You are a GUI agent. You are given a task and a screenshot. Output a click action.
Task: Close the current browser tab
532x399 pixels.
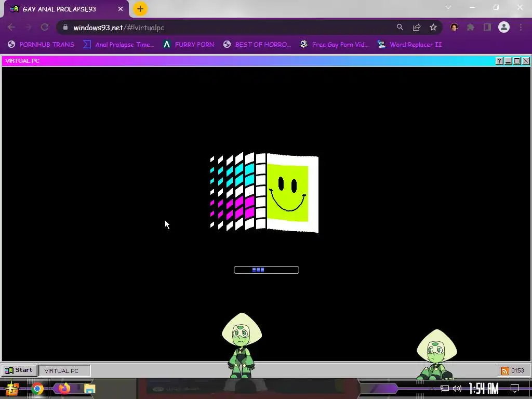tap(121, 9)
